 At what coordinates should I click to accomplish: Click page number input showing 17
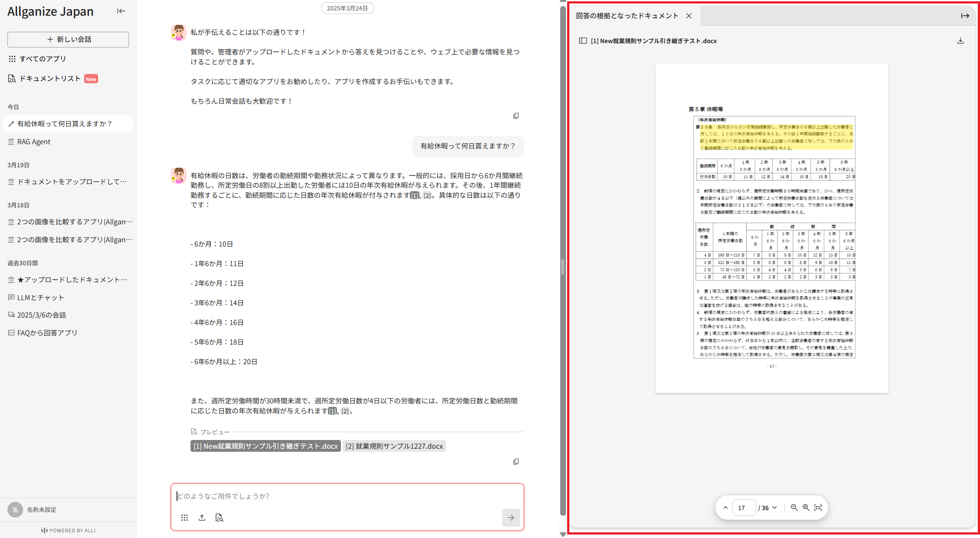click(x=743, y=508)
